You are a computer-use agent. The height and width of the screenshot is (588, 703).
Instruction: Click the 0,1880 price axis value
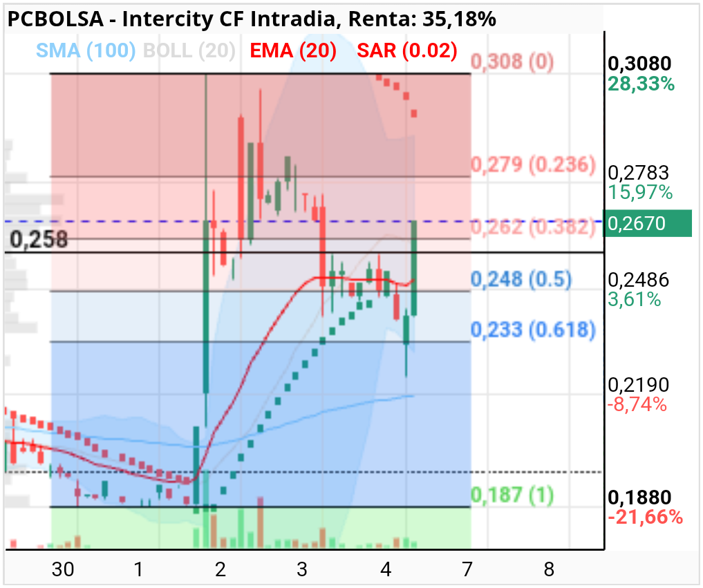click(x=640, y=497)
